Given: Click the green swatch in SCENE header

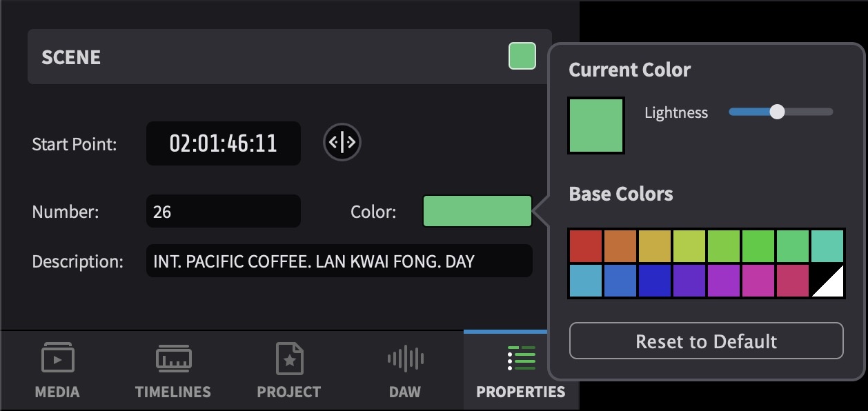Looking at the screenshot, I should 522,56.
